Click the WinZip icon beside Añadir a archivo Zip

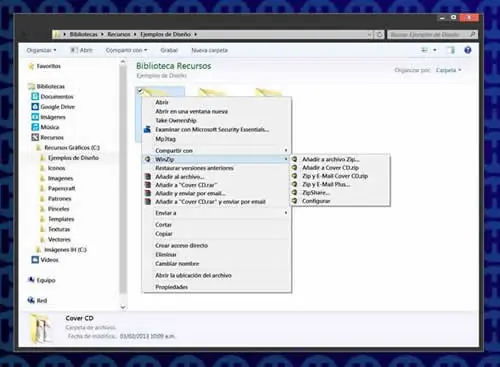coord(294,159)
